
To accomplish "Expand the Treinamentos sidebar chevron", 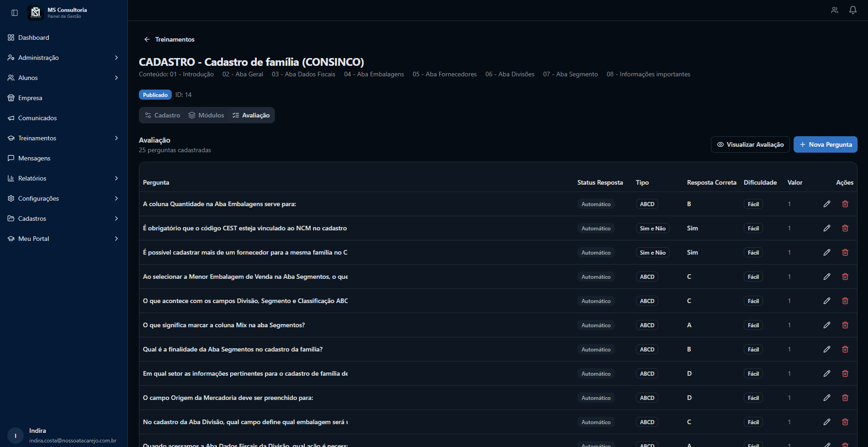I will [116, 138].
